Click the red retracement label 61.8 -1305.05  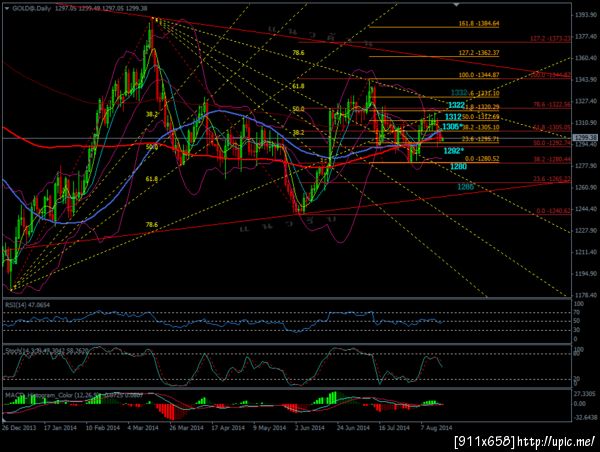point(552,127)
